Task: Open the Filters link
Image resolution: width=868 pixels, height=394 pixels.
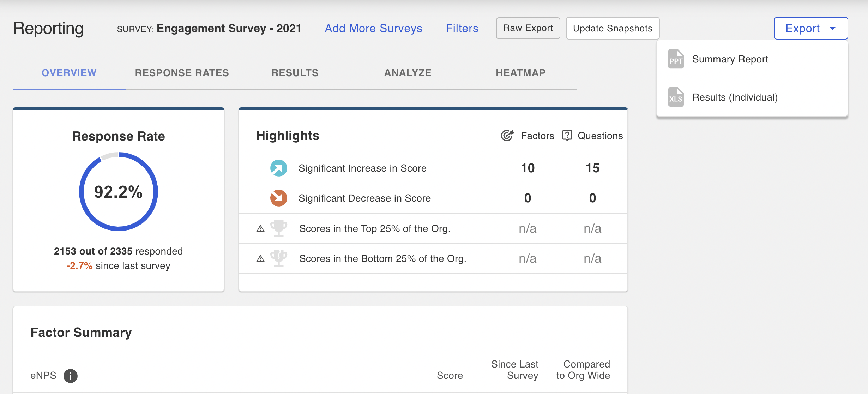Action: click(x=462, y=28)
